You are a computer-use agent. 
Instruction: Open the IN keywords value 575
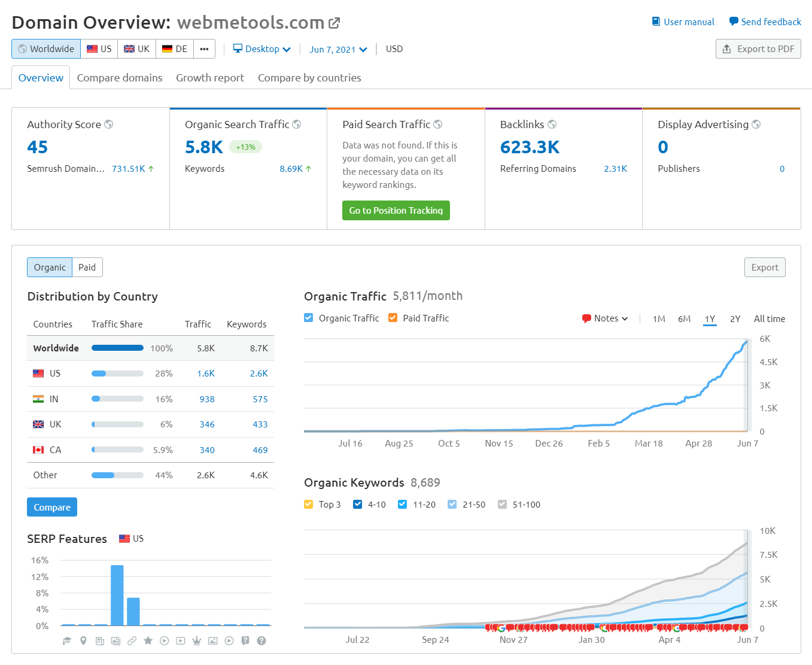pyautogui.click(x=260, y=399)
